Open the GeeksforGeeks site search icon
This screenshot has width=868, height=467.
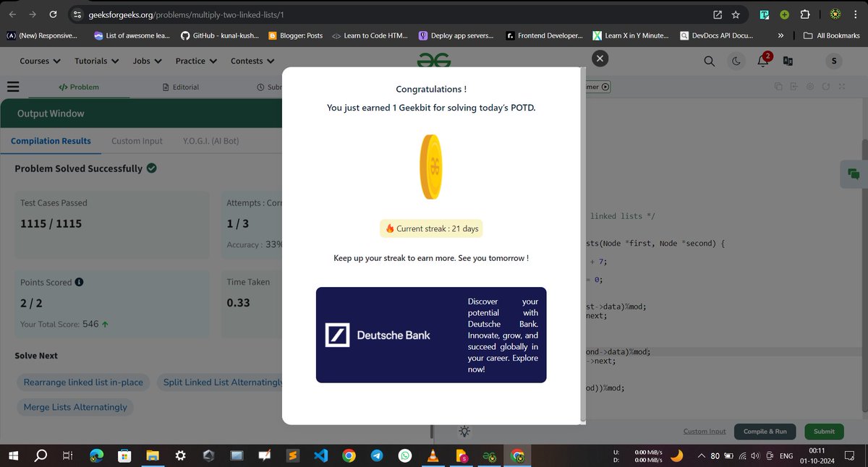[710, 61]
